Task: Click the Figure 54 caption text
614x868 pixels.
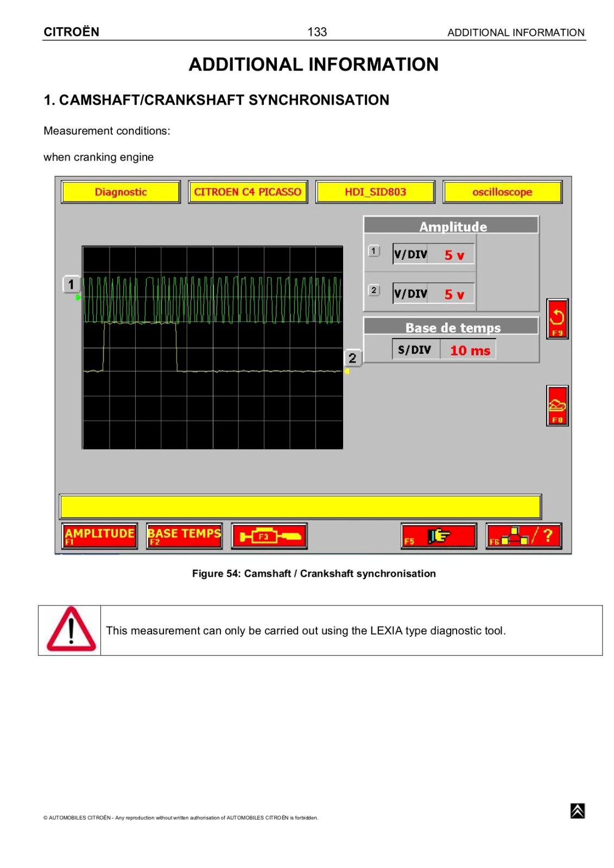Action: pos(314,573)
